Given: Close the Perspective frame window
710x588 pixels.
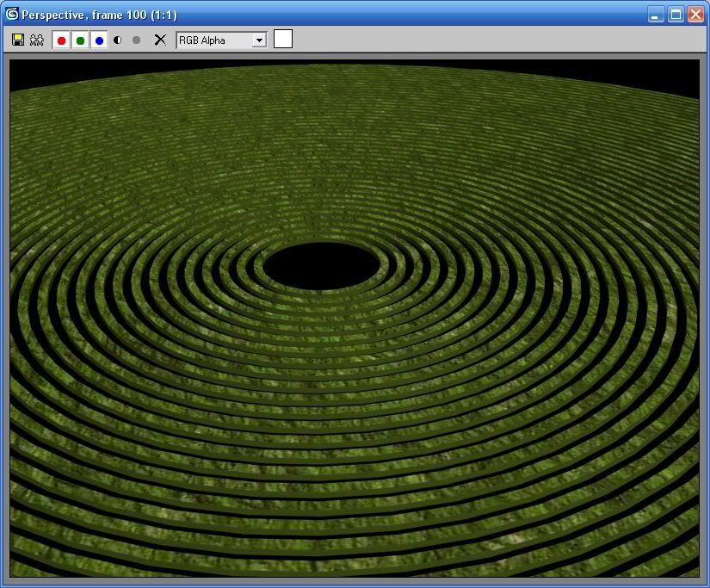Looking at the screenshot, I should (695, 15).
